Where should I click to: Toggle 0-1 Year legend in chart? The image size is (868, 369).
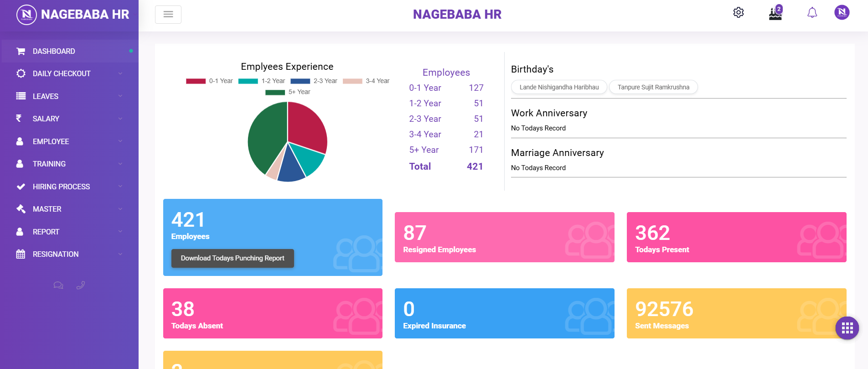click(210, 81)
